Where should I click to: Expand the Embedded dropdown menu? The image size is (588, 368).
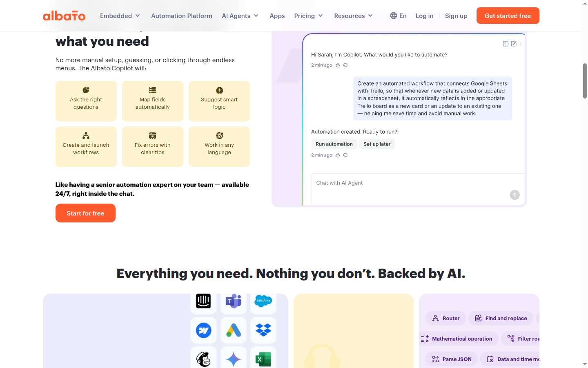coord(120,16)
